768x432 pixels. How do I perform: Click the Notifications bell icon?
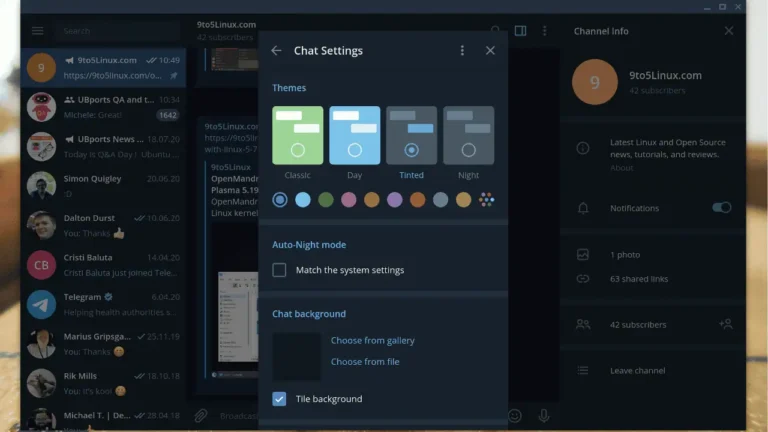(x=583, y=208)
